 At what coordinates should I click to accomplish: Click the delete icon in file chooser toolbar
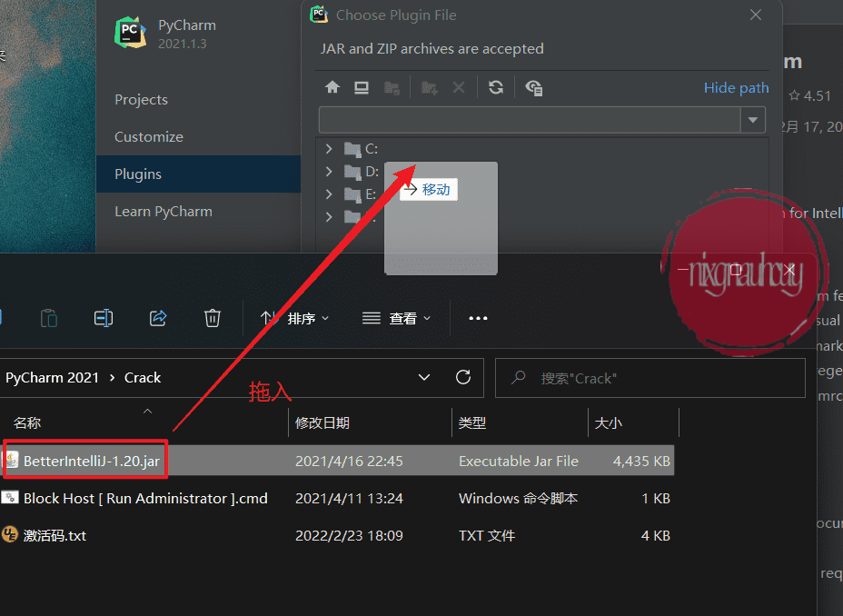pos(459,87)
